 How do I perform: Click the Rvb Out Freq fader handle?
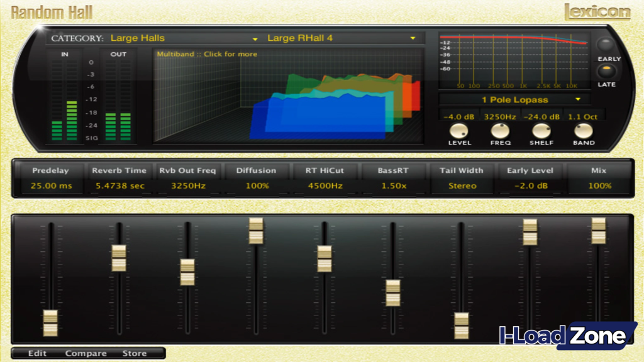(x=187, y=272)
